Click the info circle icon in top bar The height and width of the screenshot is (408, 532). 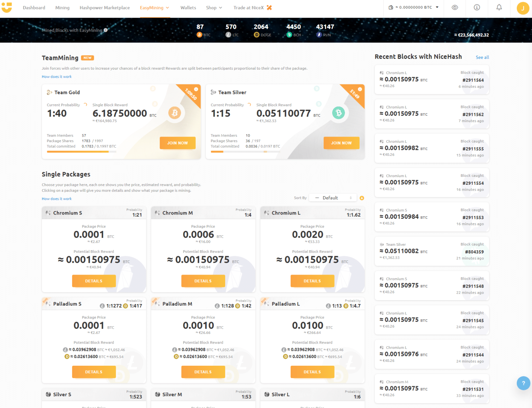pyautogui.click(x=477, y=7)
